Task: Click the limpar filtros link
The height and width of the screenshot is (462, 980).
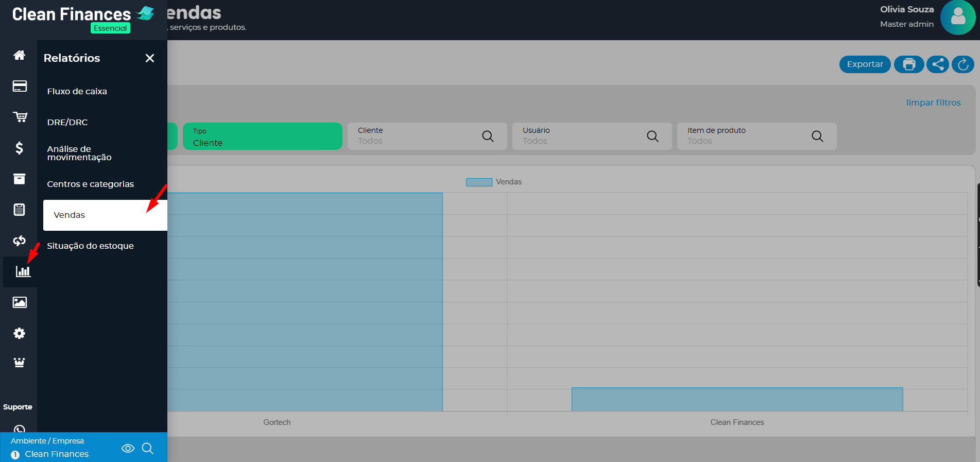Action: click(933, 102)
